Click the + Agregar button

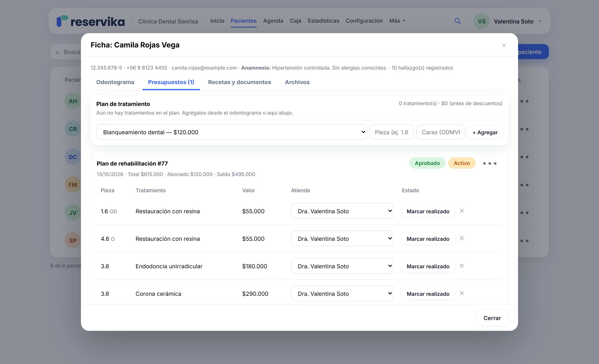pos(485,132)
